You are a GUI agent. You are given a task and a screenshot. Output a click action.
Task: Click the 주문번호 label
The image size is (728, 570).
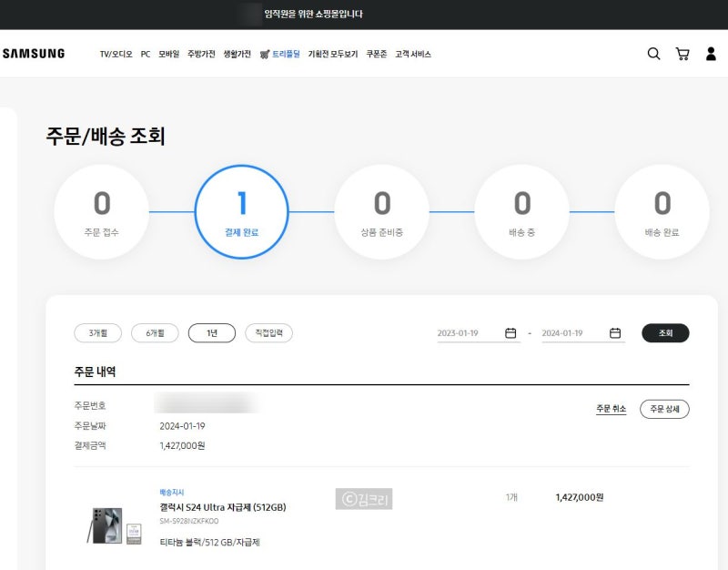(90, 405)
